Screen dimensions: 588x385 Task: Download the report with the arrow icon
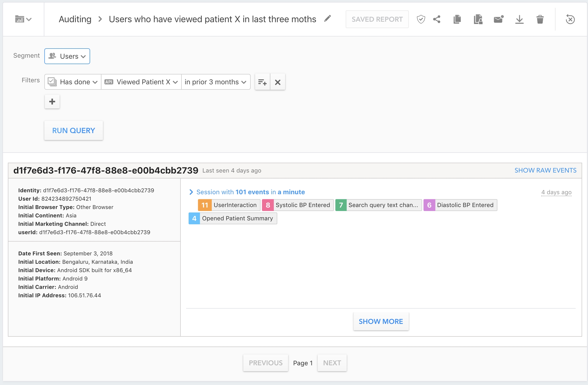point(519,19)
